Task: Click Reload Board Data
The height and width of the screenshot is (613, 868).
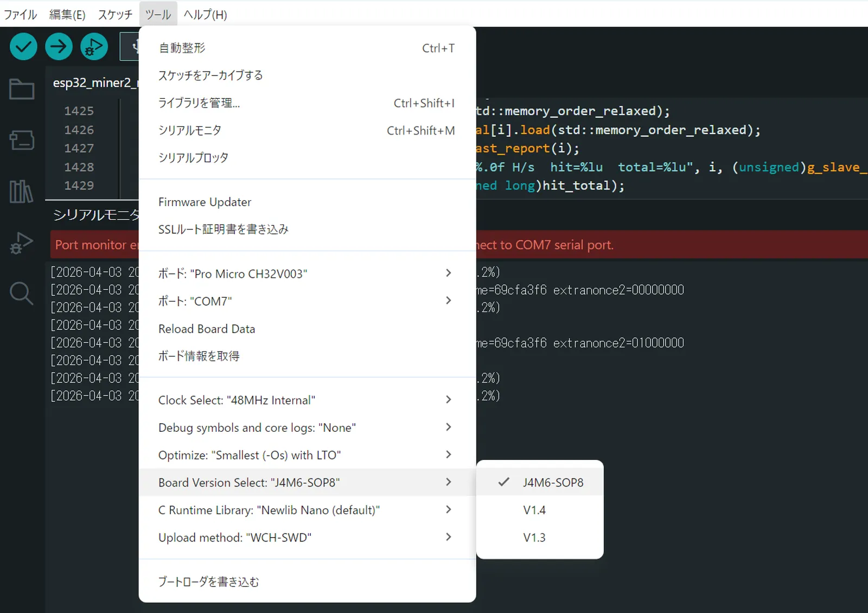Action: tap(207, 329)
